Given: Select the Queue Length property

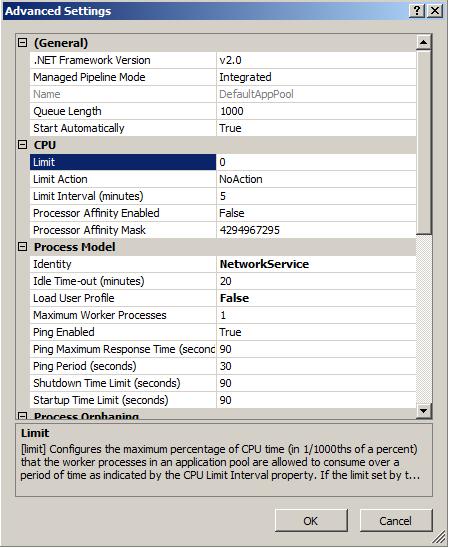Looking at the screenshot, I should pos(123,111).
